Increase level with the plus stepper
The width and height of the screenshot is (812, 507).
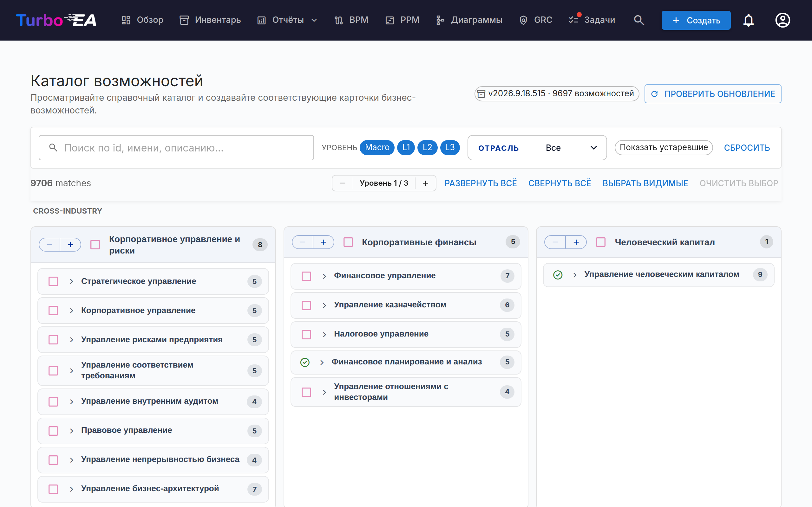(x=425, y=183)
